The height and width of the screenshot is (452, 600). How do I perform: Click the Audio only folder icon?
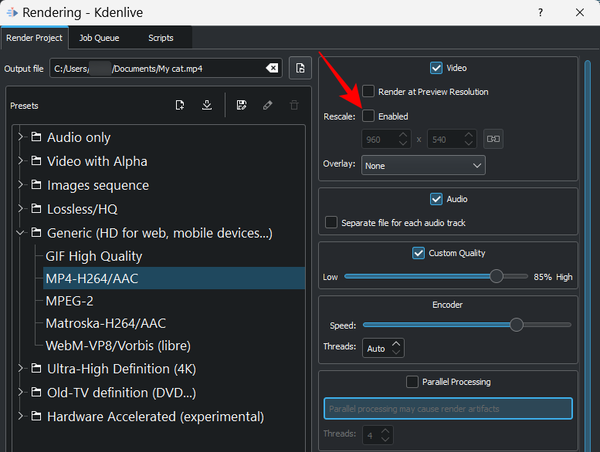pos(36,137)
